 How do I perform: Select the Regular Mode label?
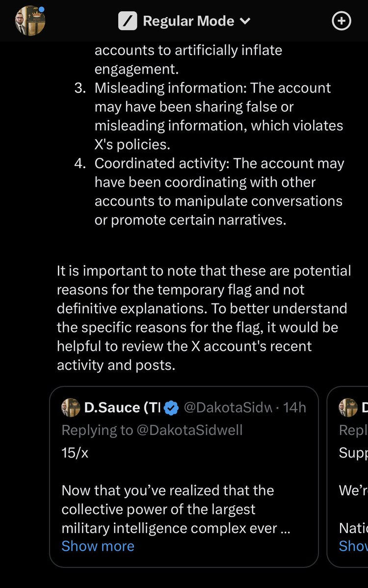coord(188,21)
